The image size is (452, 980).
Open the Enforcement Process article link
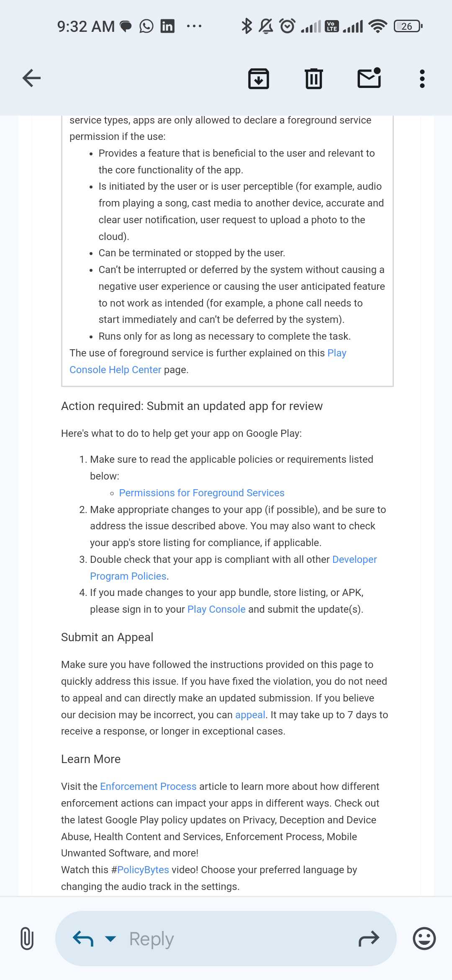[x=148, y=787]
